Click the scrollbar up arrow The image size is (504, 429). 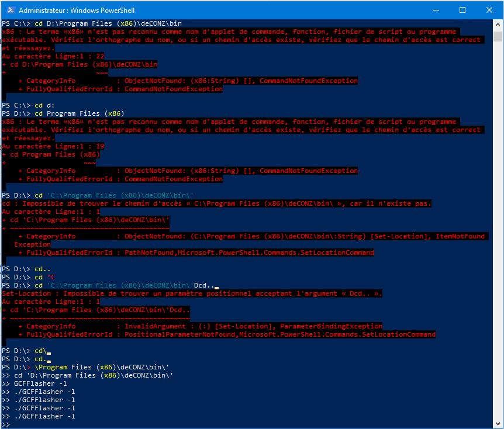click(498, 25)
